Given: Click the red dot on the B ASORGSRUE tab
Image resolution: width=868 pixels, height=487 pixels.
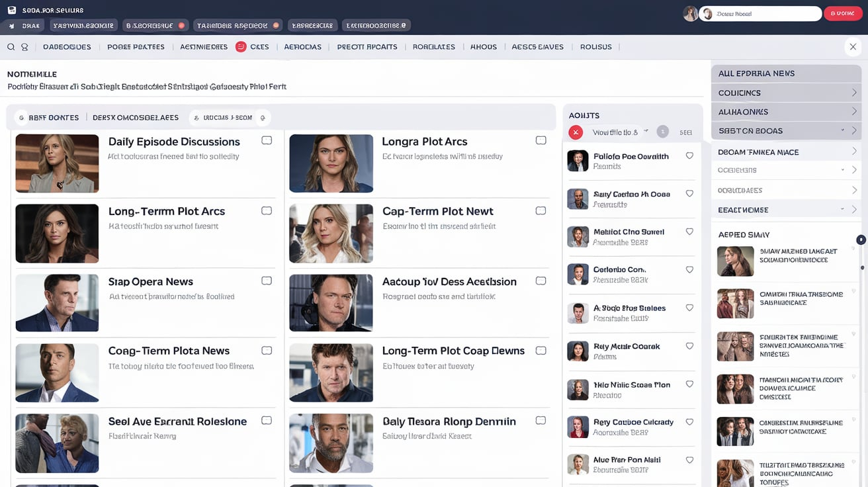Looking at the screenshot, I should (181, 26).
